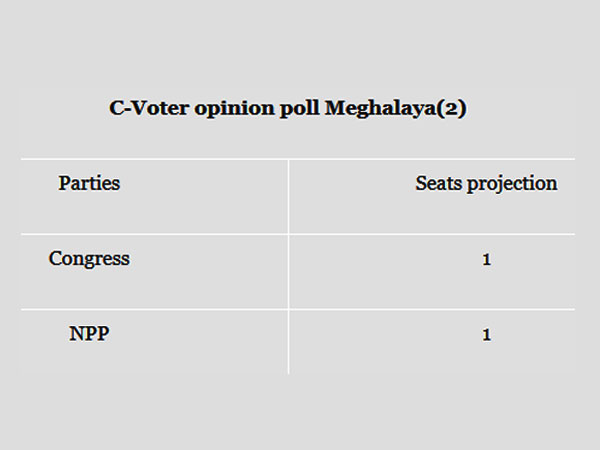Click the NPP seat projection value
This screenshot has height=450, width=600.
486,335
